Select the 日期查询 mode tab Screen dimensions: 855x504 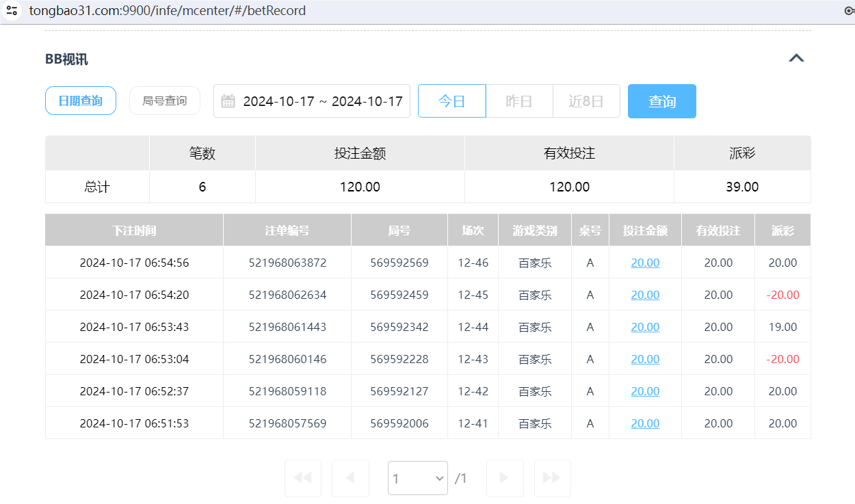pyautogui.click(x=80, y=100)
